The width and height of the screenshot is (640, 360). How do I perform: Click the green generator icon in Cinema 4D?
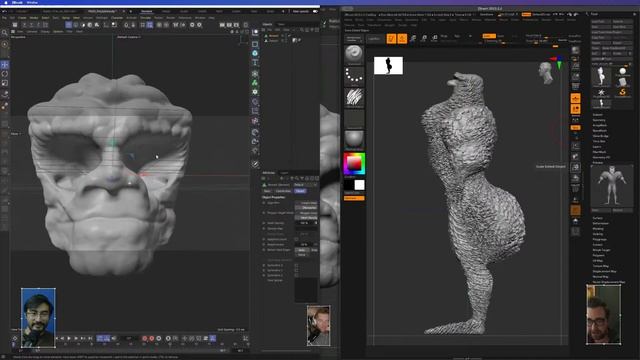tap(255, 83)
